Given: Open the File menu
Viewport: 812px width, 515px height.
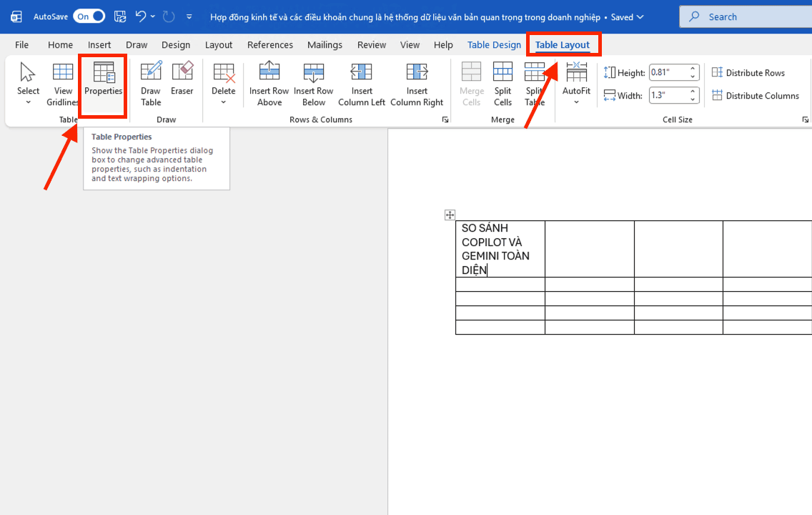Looking at the screenshot, I should click(21, 45).
